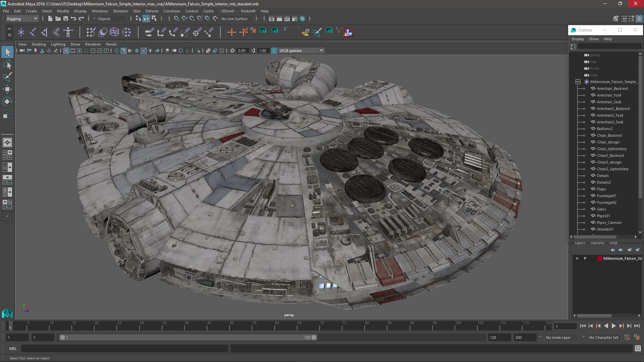Select Fuselage01 in the Outliner
The width and height of the screenshot is (644, 362).
[x=606, y=196]
